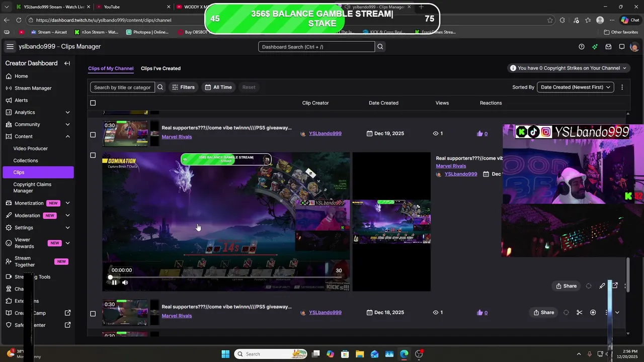Open Microsoft Edge from the taskbar
The height and width of the screenshot is (362, 644).
pos(404,354)
